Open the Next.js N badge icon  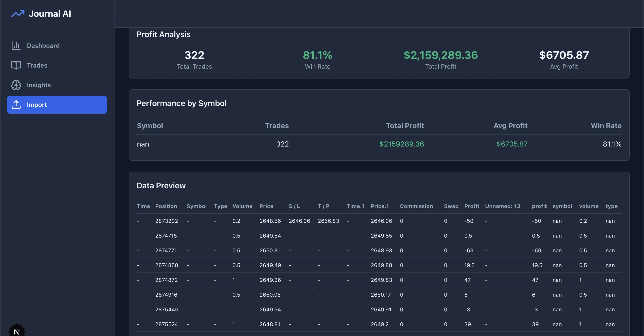17,332
